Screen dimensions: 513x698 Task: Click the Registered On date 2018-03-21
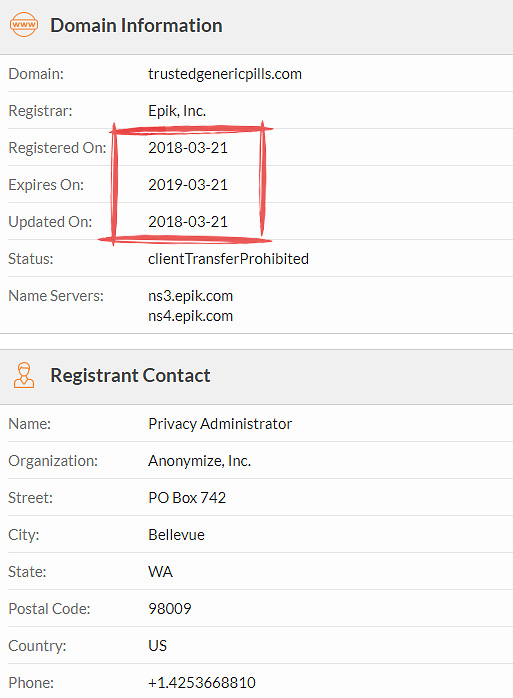tap(188, 148)
